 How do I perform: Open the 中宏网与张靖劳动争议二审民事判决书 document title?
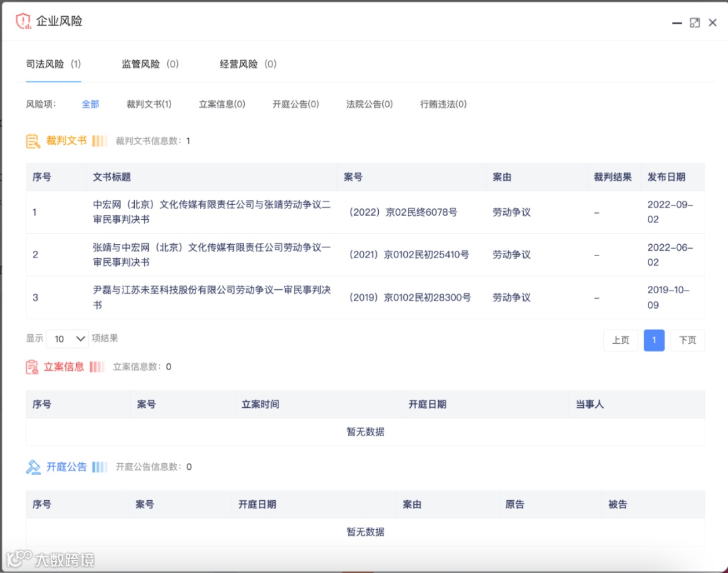pyautogui.click(x=212, y=212)
